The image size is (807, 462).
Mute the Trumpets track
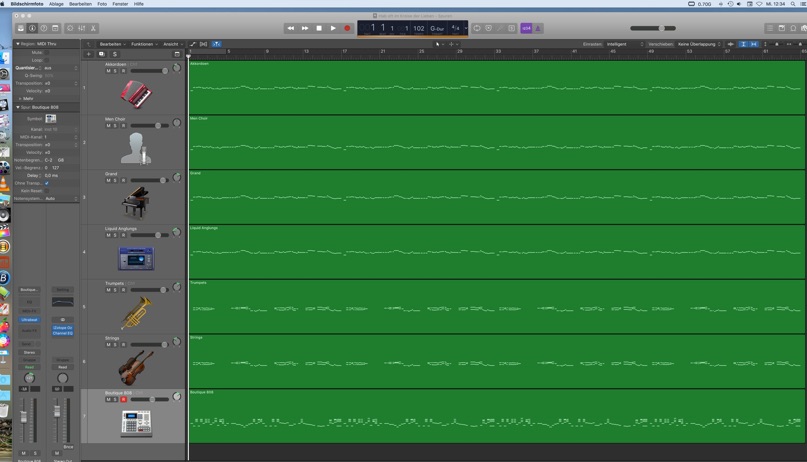(x=108, y=290)
